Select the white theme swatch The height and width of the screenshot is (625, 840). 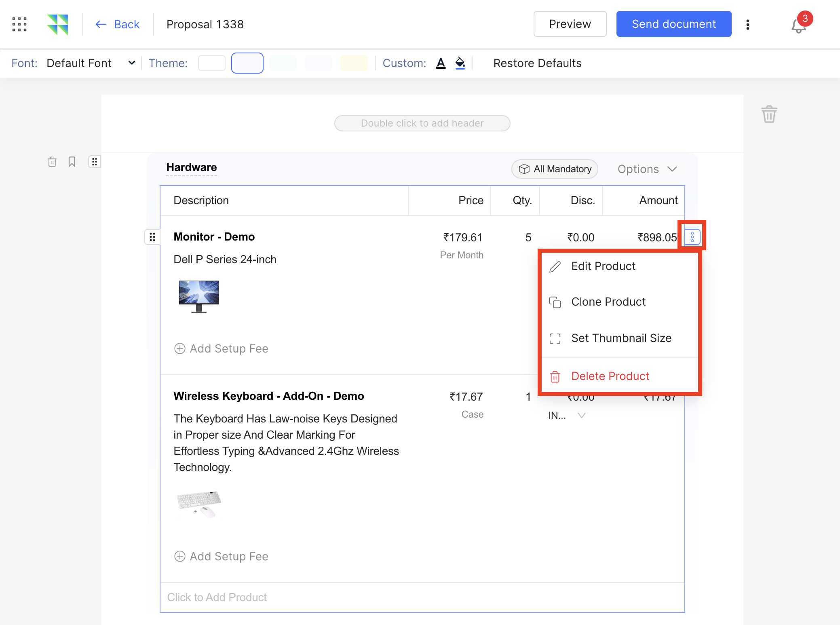(212, 63)
